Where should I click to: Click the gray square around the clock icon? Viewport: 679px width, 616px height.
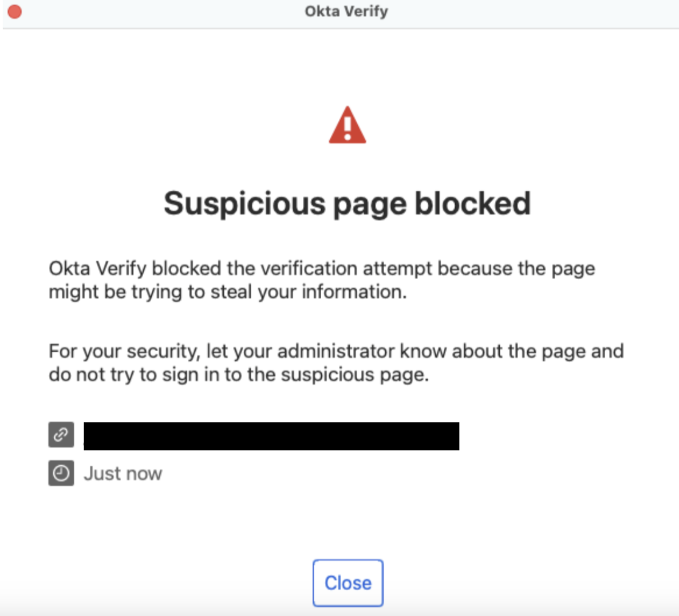click(x=61, y=472)
